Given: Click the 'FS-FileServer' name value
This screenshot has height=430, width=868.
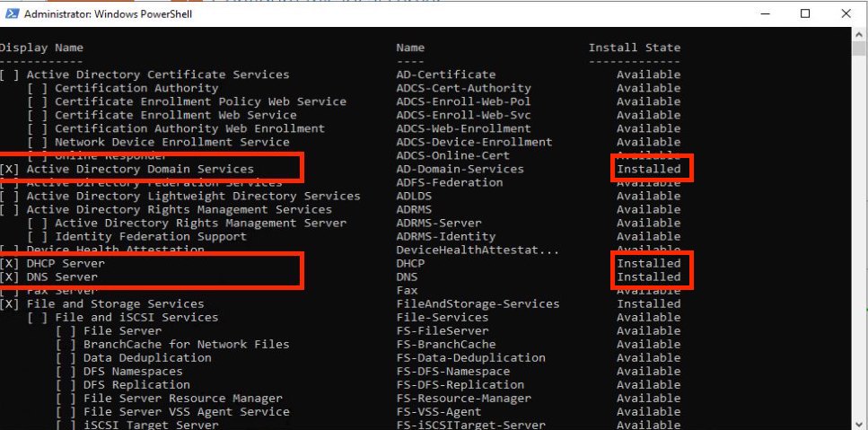Looking at the screenshot, I should 443,331.
